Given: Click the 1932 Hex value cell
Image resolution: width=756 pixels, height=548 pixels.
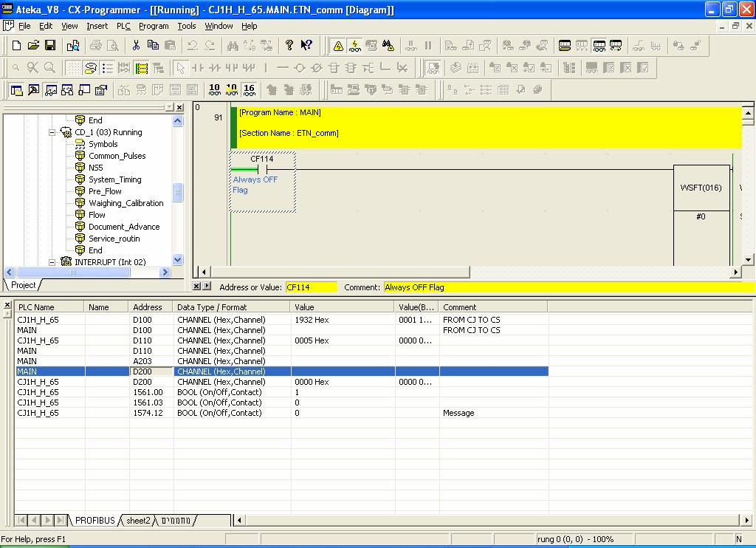Looking at the screenshot, I should [343, 320].
